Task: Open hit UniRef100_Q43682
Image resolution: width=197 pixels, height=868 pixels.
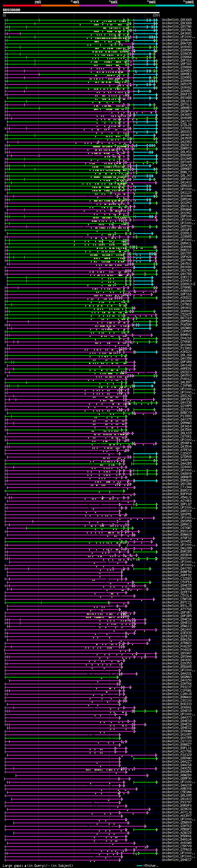Action: pos(177,33)
